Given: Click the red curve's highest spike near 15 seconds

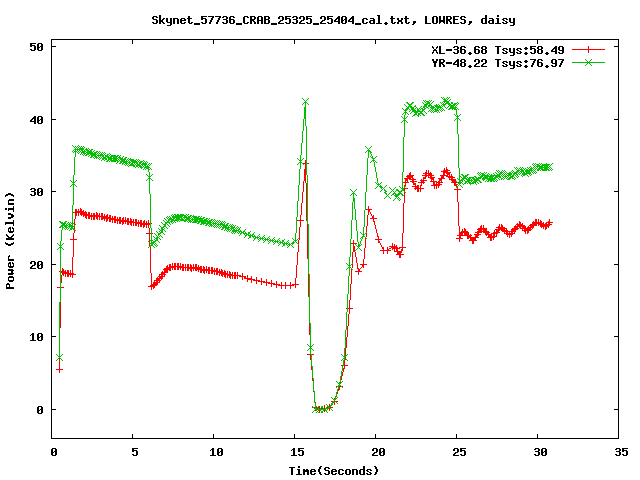Looking at the screenshot, I should [306, 163].
